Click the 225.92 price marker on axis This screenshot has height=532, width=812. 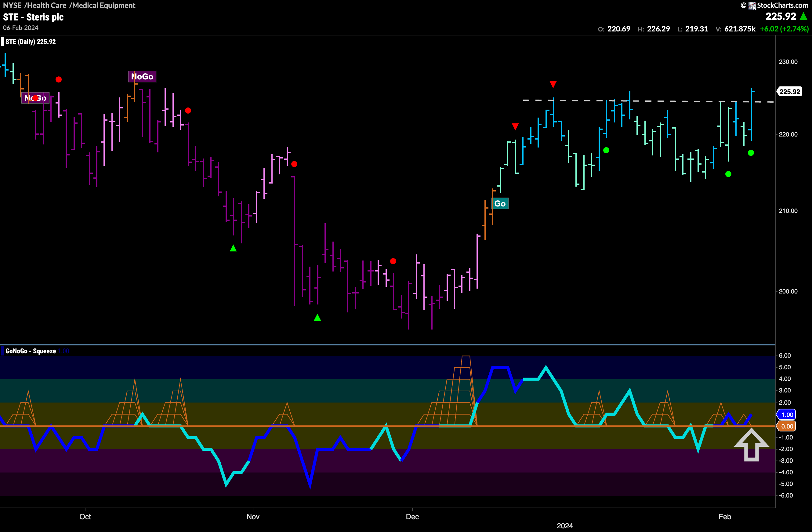(789, 91)
